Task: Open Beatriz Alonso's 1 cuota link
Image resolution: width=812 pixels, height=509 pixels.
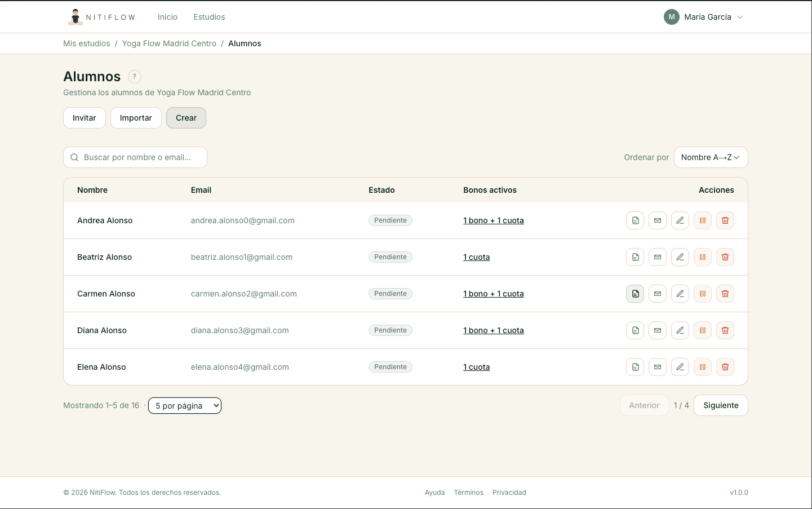Action: coord(477,257)
